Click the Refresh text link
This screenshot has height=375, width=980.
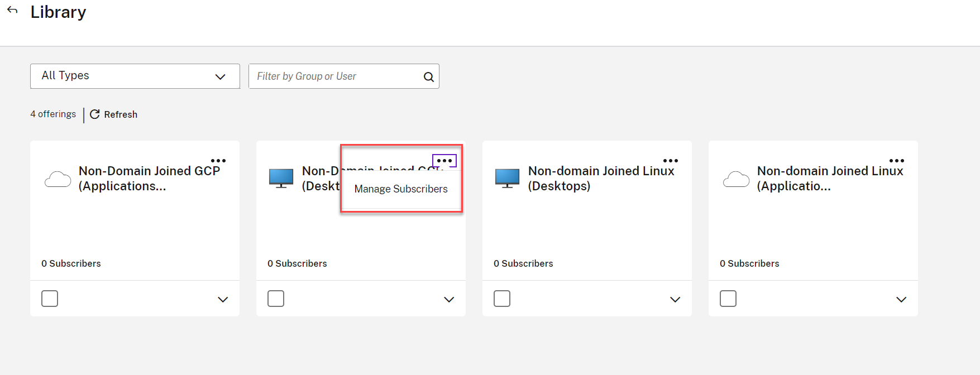point(121,114)
